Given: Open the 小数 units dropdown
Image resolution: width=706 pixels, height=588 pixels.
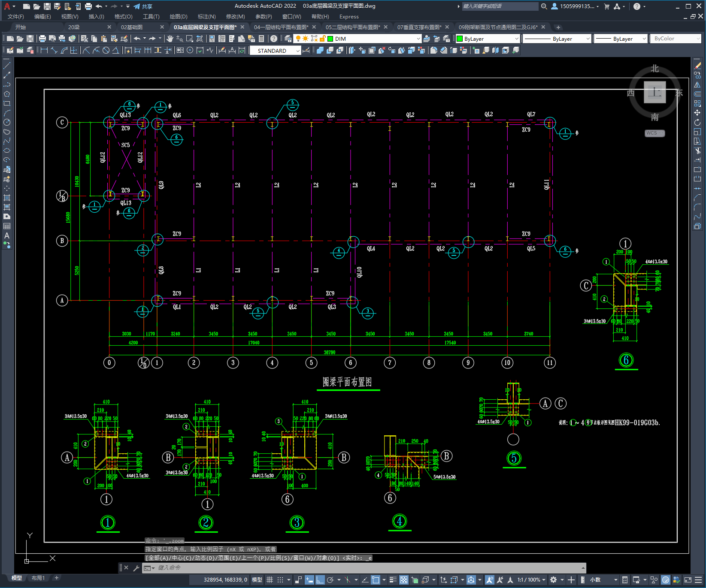Looking at the screenshot, I should pyautogui.click(x=603, y=580).
